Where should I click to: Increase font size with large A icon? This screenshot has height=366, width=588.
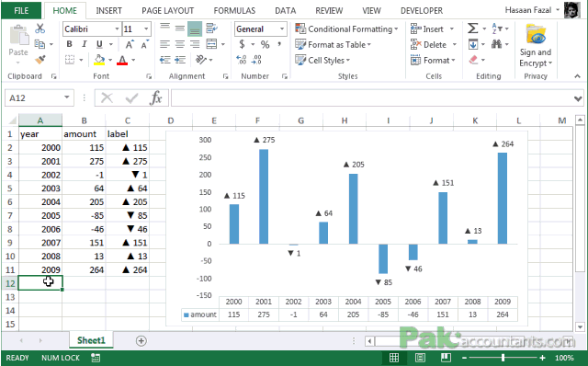[x=129, y=44]
